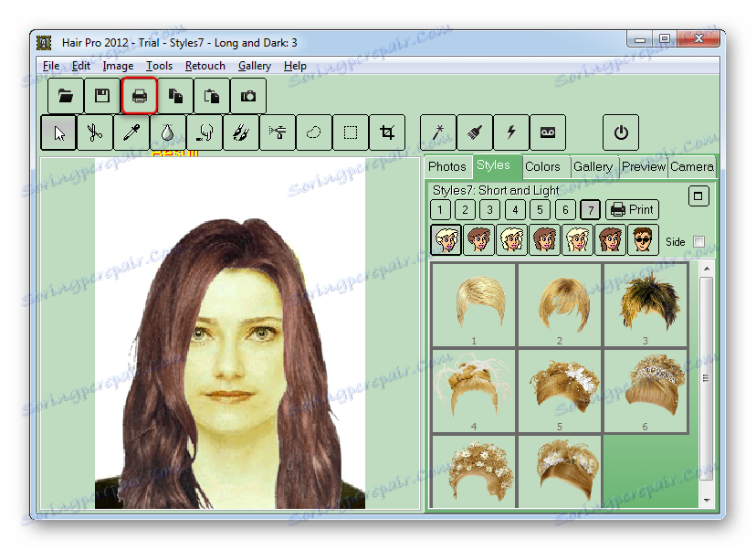Enable the Side checkbox
Screen dimensions: 756x550
pos(699,242)
